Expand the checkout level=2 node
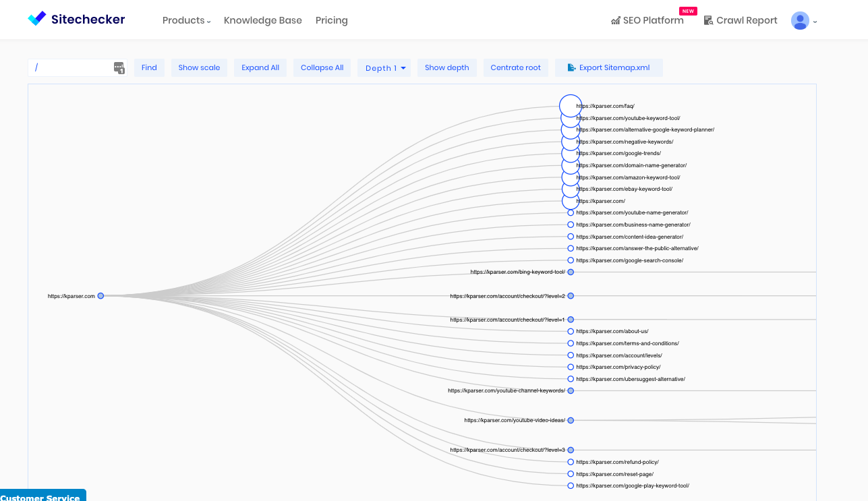Image resolution: width=868 pixels, height=501 pixels. (x=571, y=296)
